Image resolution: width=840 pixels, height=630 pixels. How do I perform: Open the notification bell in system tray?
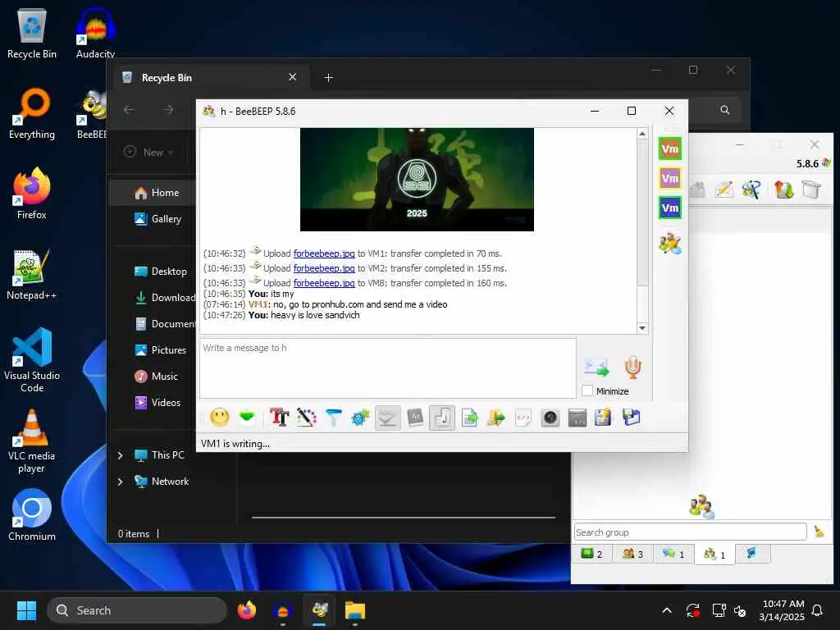tap(817, 610)
